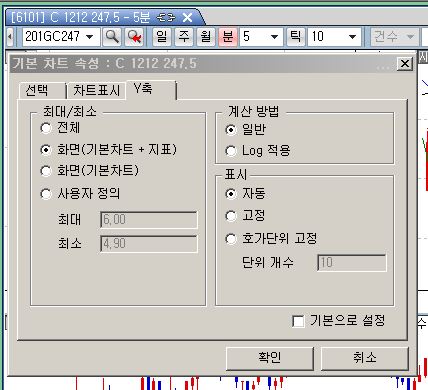Click the 확인 confirm button

tap(270, 358)
